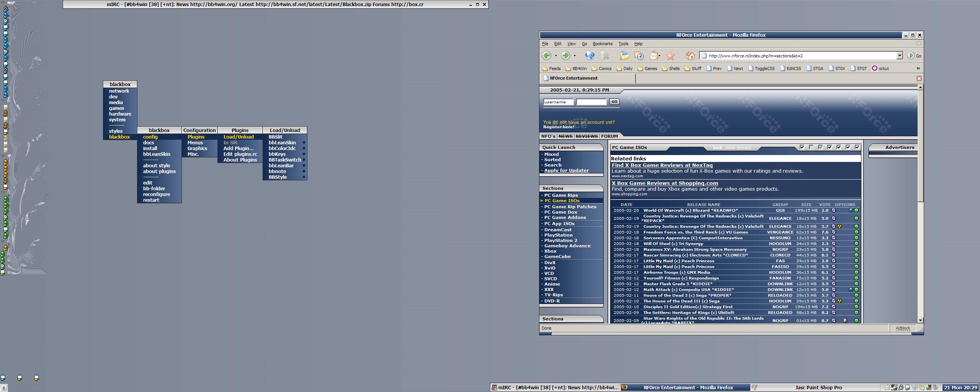This screenshot has width=980, height=392.
Task: Click the Steam icon in system tray
Action: [894, 387]
